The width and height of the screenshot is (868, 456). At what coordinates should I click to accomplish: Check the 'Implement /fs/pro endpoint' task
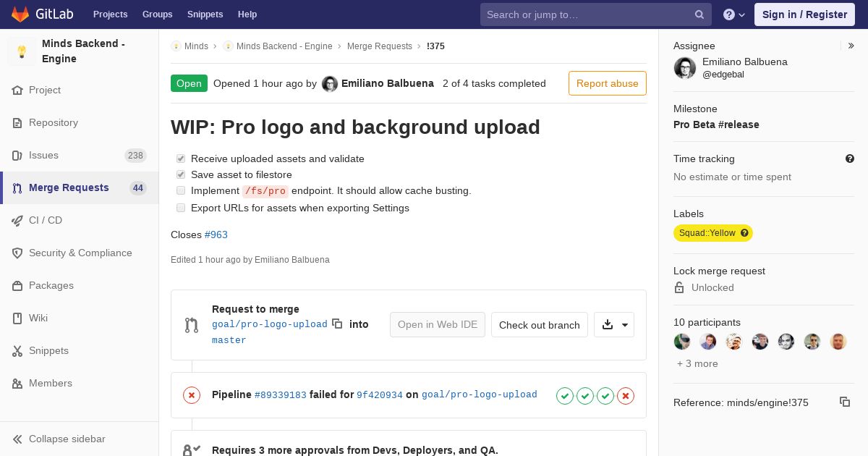point(181,190)
